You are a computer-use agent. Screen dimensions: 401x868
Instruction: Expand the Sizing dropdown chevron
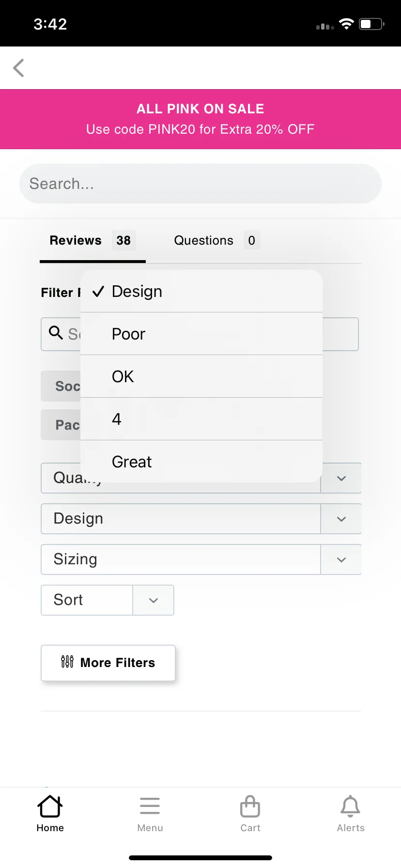point(341,559)
